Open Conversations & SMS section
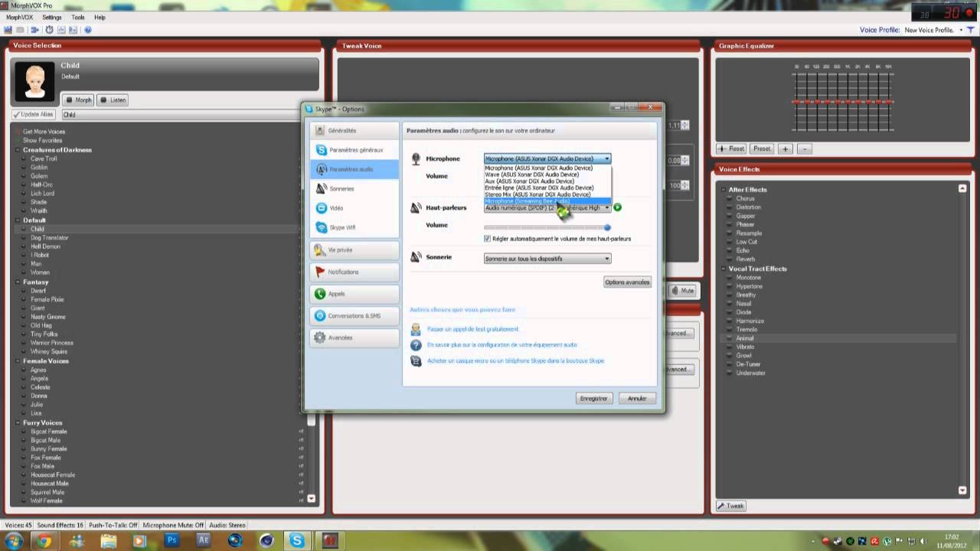Viewport: 980px width, 551px height. [x=354, y=315]
